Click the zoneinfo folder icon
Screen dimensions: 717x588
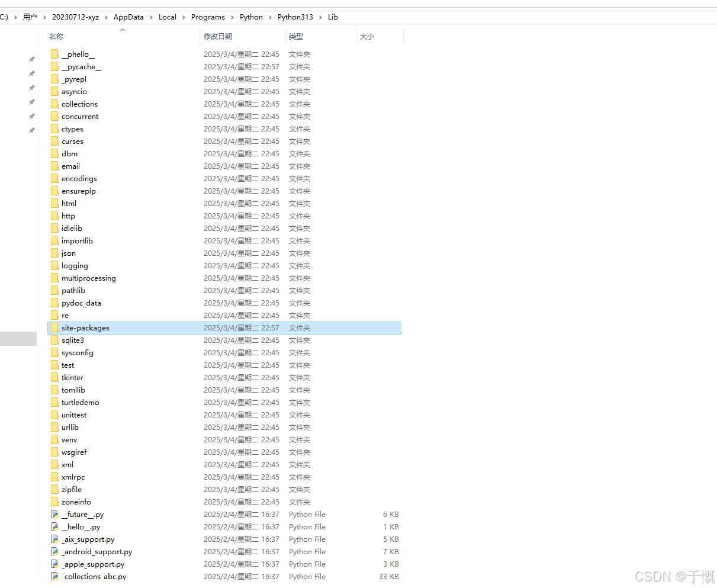54,502
